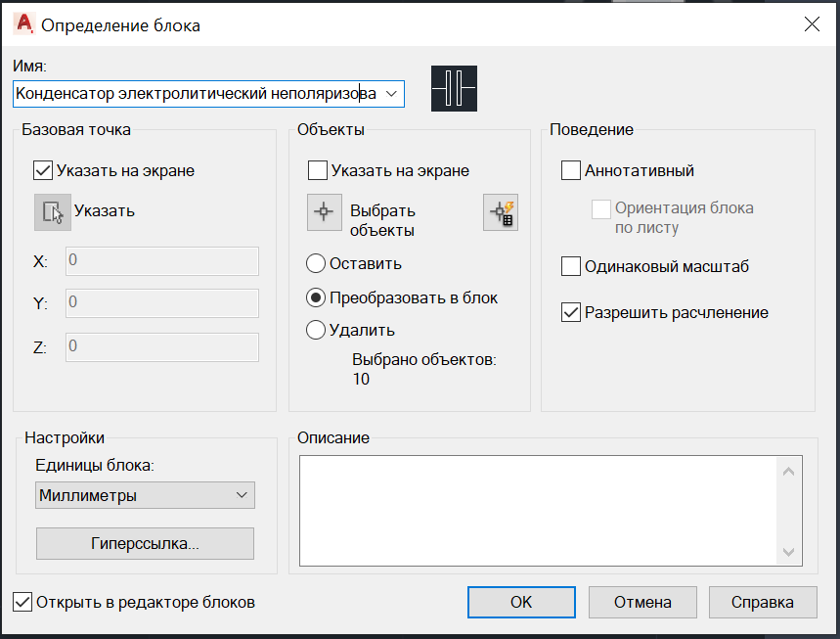Image resolution: width=840 pixels, height=639 pixels.
Task: Disable Разрешить расчленение checkbox
Action: tap(570, 312)
